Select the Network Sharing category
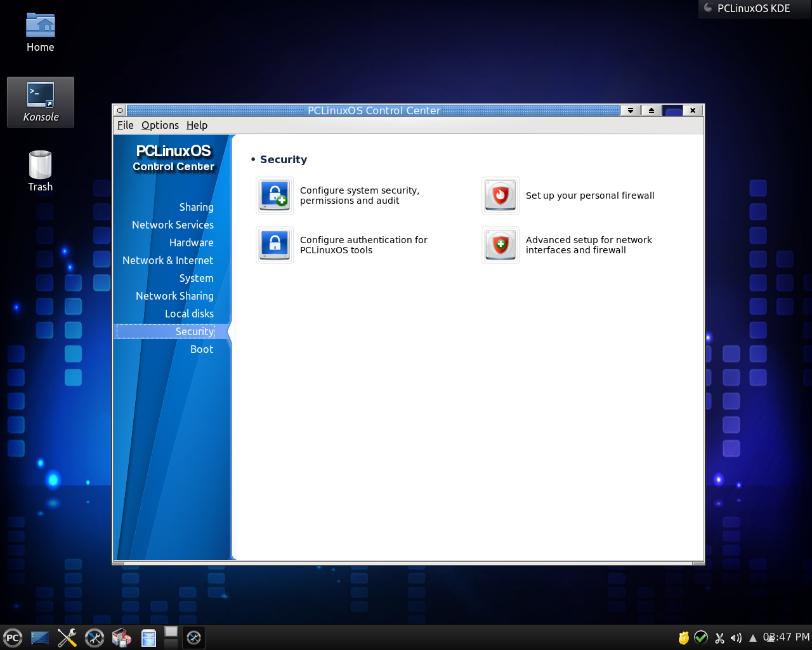This screenshot has width=812, height=650. pos(174,296)
